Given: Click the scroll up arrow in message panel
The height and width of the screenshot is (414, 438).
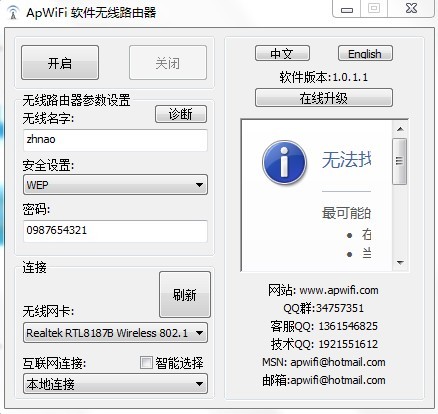Looking at the screenshot, I should pyautogui.click(x=400, y=129).
